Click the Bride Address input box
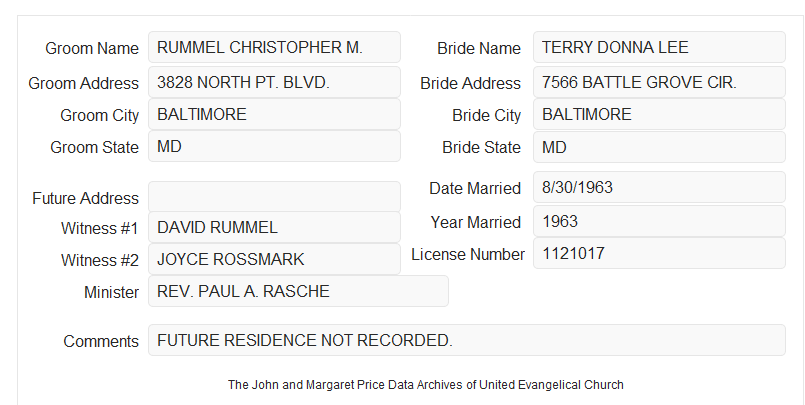Screen dimensions: 805x405 pyautogui.click(x=659, y=82)
